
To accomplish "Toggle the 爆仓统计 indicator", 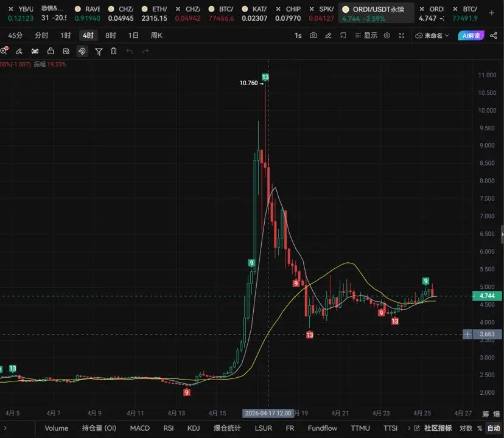I will 227,428.
